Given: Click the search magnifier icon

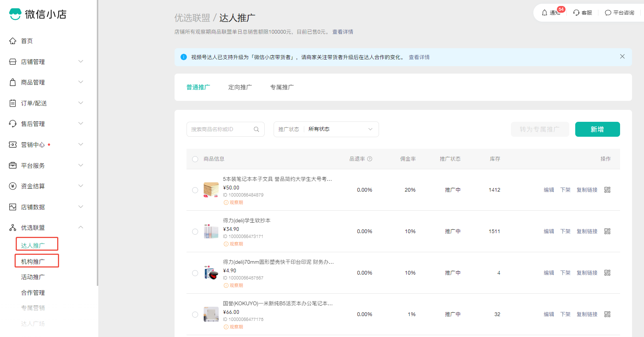Looking at the screenshot, I should click(256, 129).
